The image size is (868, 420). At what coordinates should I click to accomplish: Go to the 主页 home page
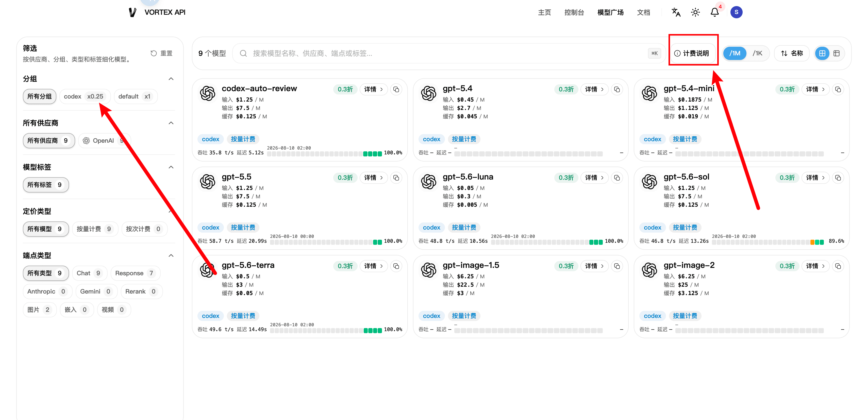pyautogui.click(x=544, y=12)
